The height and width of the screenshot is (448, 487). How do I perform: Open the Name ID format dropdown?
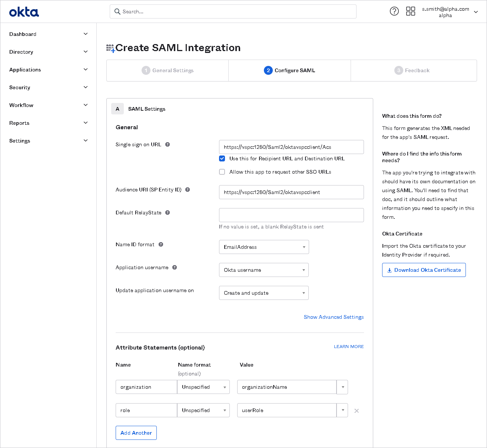click(x=264, y=247)
